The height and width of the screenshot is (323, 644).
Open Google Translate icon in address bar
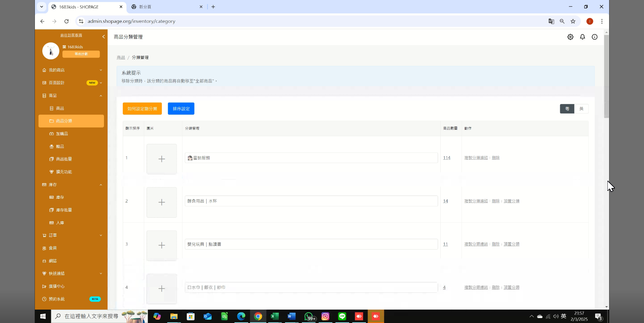tap(551, 21)
